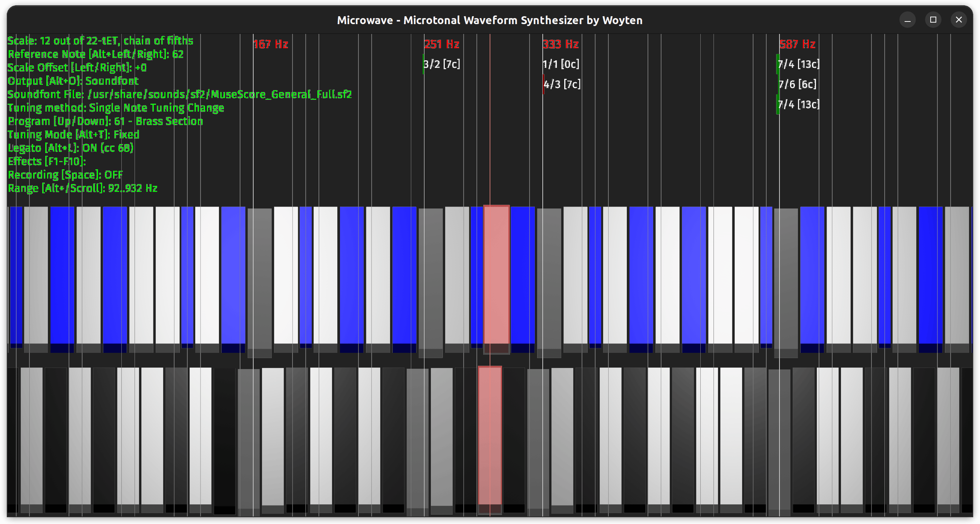The image size is (980, 524).
Task: Click 'Recording [Space]: OFF' line
Action: (66, 175)
